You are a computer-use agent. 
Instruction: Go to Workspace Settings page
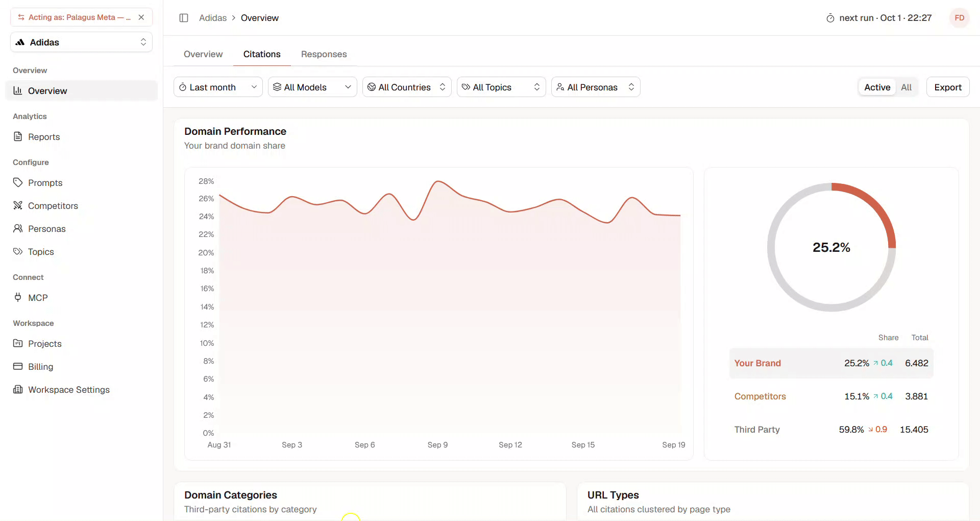[81, 389]
